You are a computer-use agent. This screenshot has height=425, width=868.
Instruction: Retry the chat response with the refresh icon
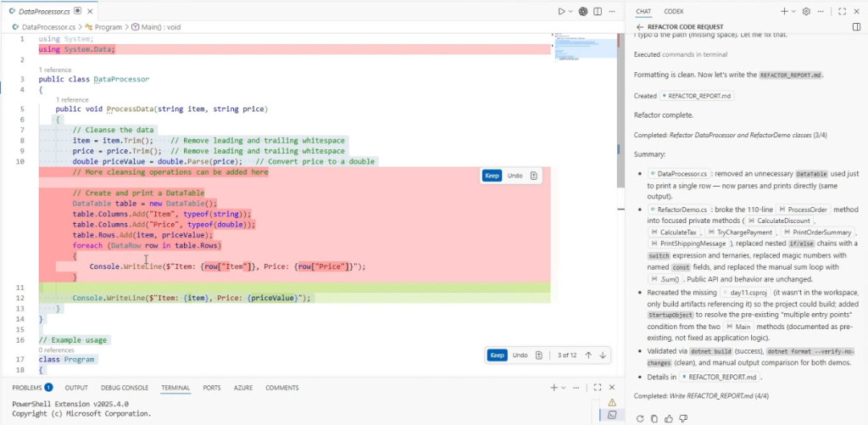tap(640, 418)
